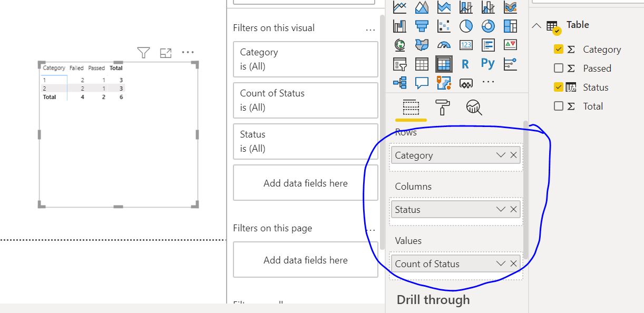Switch to the Fields well tab

pos(411,107)
